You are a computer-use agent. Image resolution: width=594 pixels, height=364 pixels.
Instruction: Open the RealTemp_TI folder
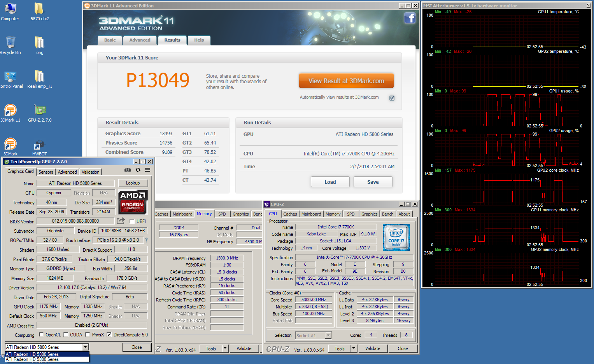click(x=40, y=79)
